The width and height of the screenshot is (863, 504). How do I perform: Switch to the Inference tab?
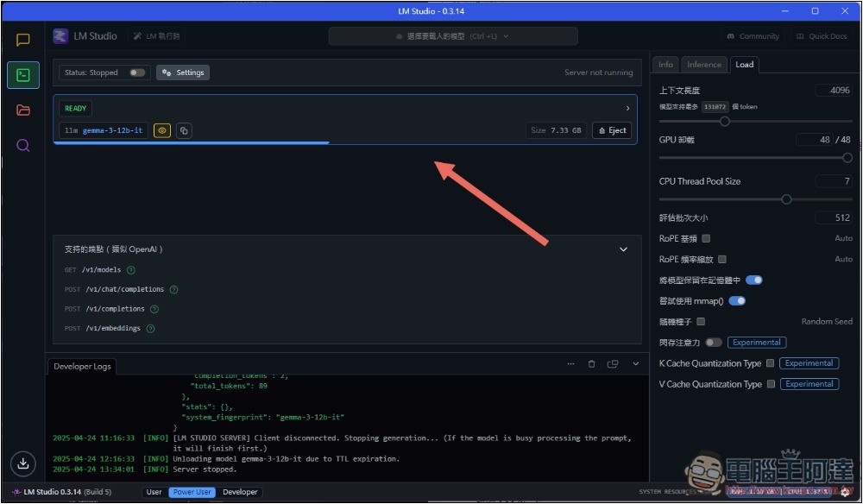tap(703, 65)
